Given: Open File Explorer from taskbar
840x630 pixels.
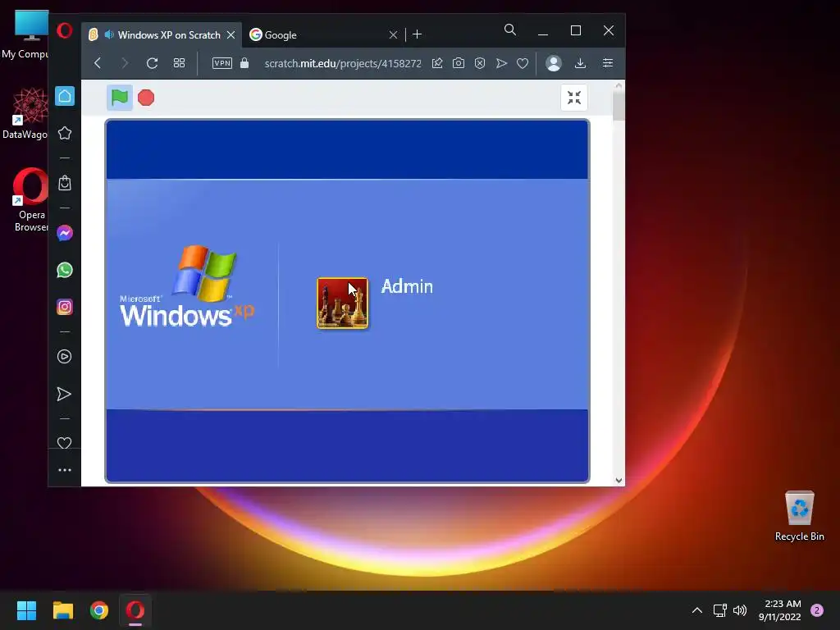Looking at the screenshot, I should point(62,610).
